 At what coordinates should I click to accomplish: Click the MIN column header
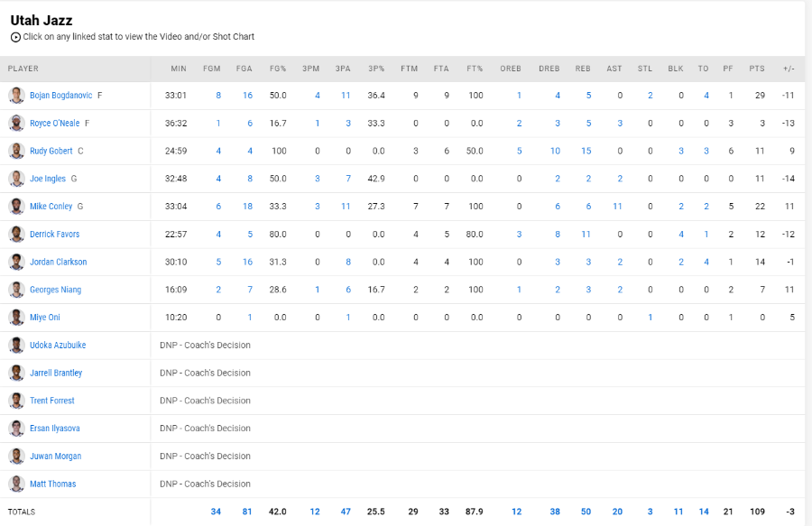pyautogui.click(x=179, y=69)
